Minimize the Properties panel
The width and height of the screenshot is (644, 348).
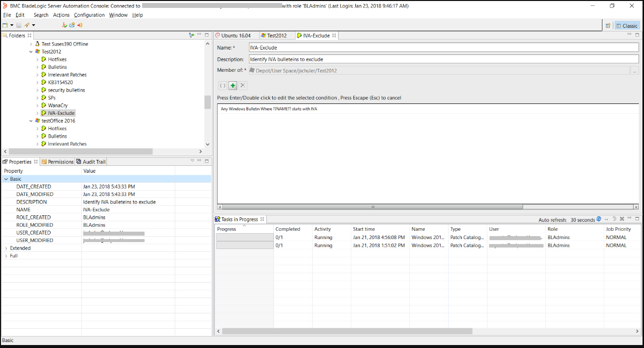point(199,161)
